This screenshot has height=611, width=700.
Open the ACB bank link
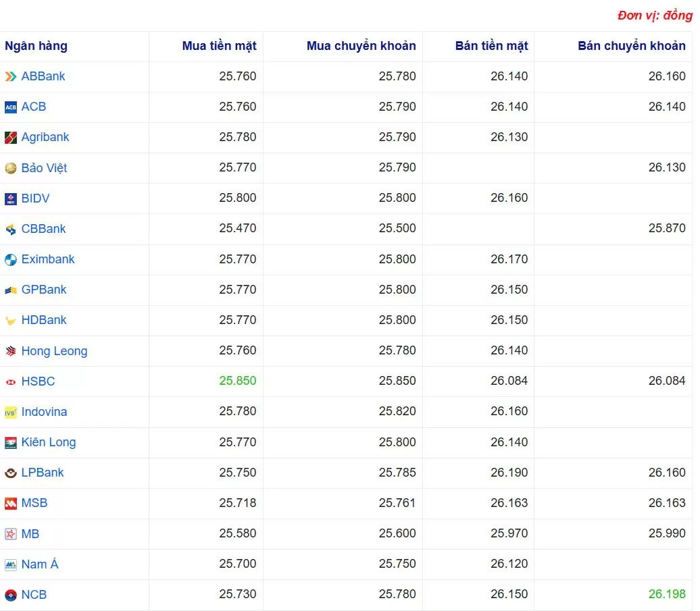point(34,107)
